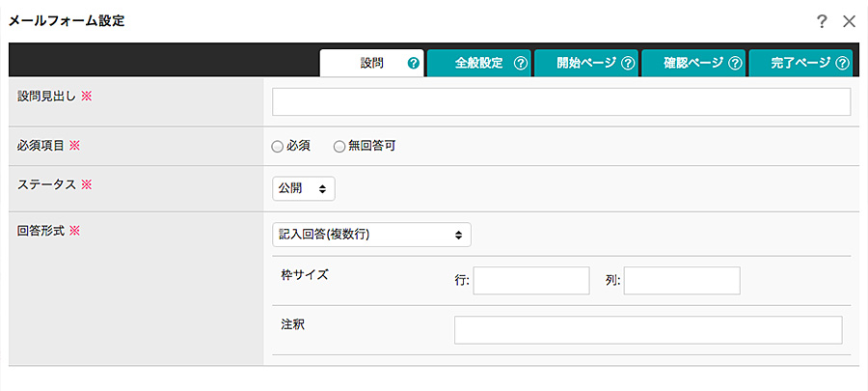Image resolution: width=868 pixels, height=391 pixels.
Task: Click the 列 size input field
Action: tap(682, 280)
